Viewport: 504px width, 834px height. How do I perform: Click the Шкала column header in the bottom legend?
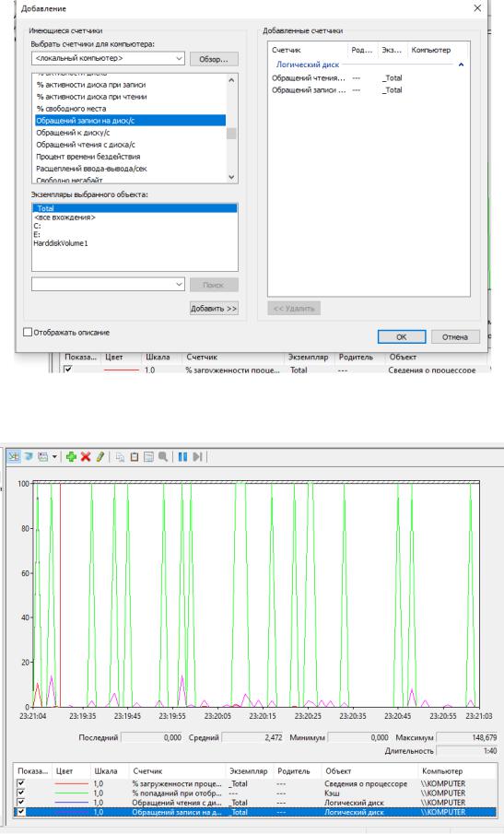pos(105,770)
